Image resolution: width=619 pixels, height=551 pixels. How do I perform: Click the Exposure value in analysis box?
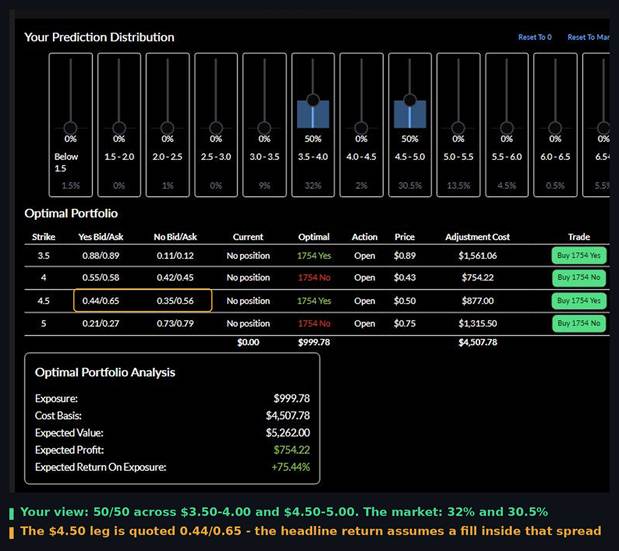coord(292,398)
